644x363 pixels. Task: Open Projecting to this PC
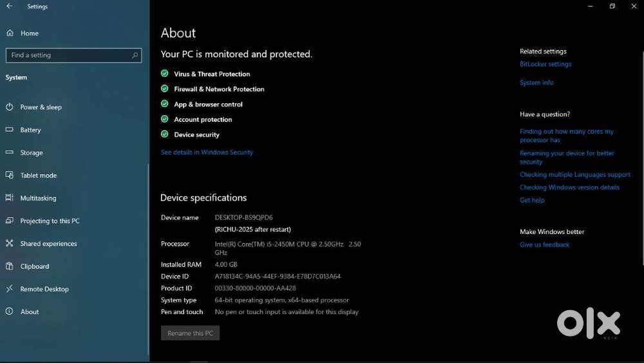[x=50, y=221]
